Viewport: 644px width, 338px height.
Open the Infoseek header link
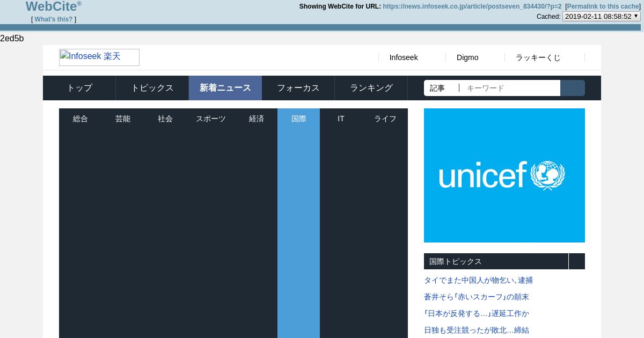click(404, 57)
